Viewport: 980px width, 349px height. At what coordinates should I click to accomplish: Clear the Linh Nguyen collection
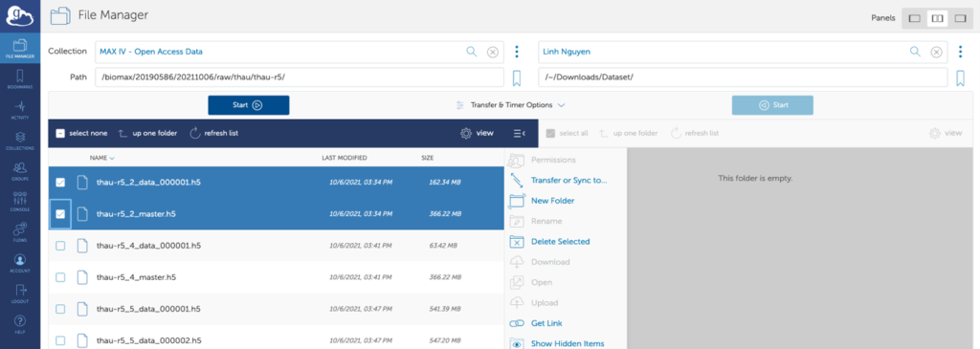936,52
